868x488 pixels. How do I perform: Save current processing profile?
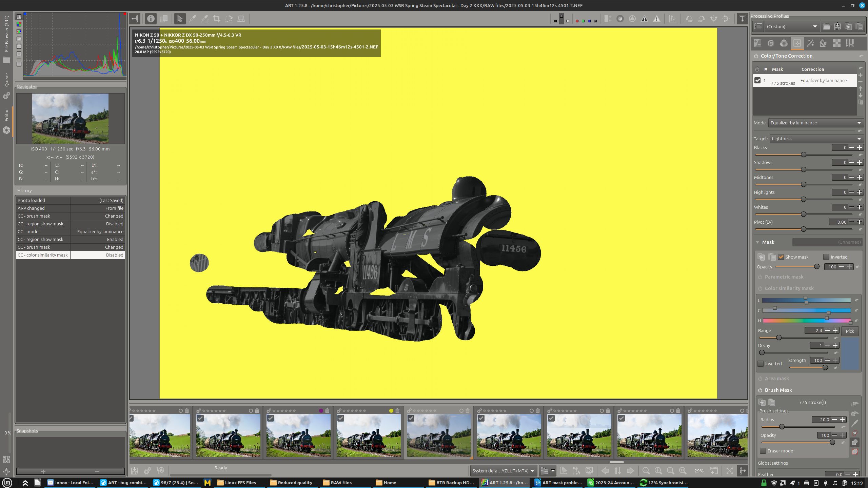[837, 26]
